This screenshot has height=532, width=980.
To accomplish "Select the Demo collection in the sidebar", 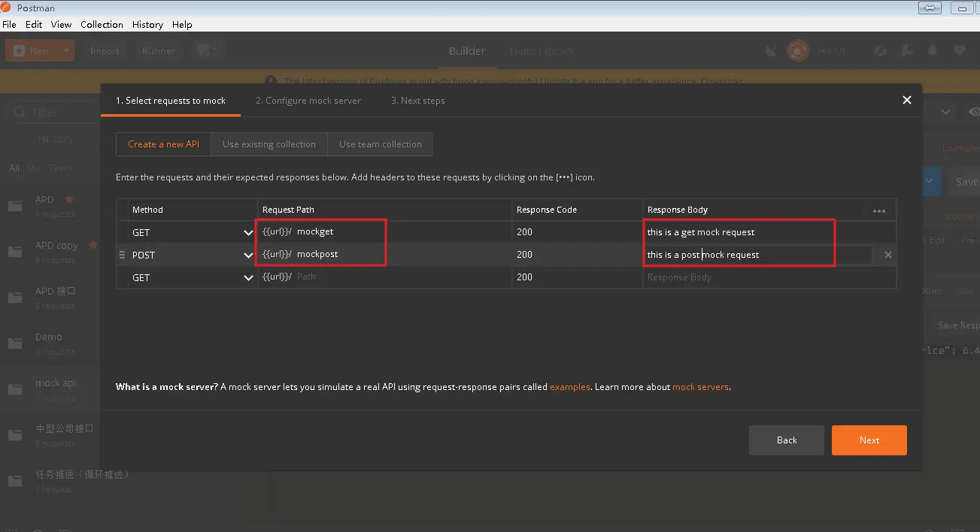I will [x=50, y=343].
